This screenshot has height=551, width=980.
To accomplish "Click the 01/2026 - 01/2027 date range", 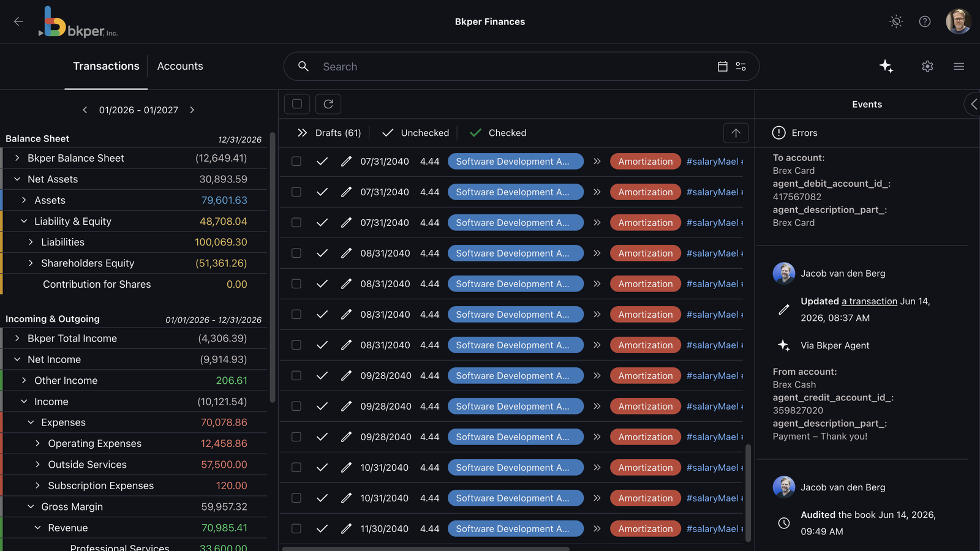I will (x=138, y=110).
